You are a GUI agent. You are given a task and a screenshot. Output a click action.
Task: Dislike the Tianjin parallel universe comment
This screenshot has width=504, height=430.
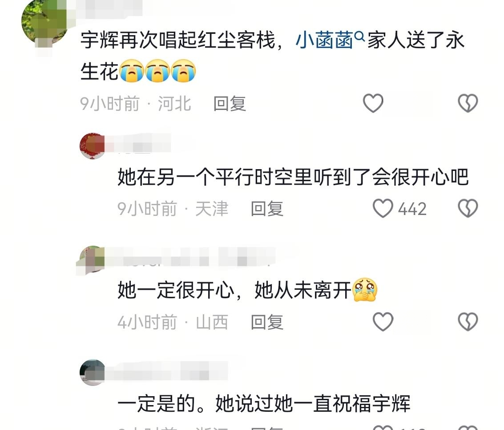[x=468, y=208]
